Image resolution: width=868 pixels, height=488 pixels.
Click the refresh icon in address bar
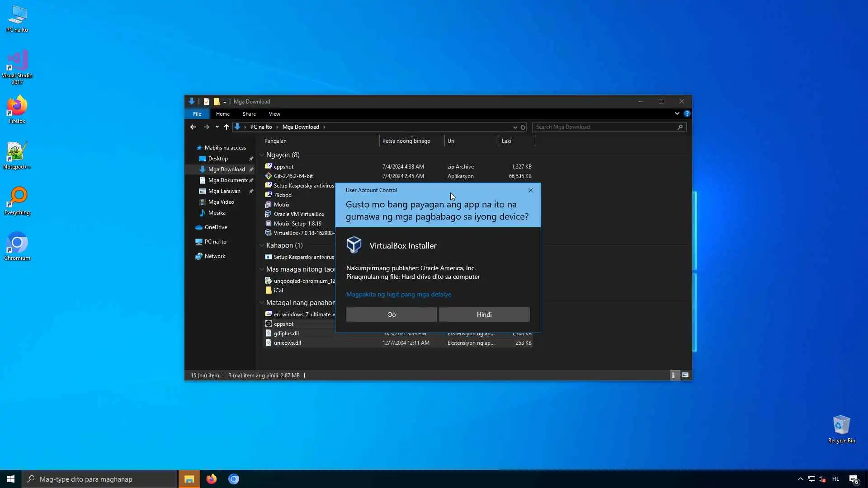coord(523,127)
